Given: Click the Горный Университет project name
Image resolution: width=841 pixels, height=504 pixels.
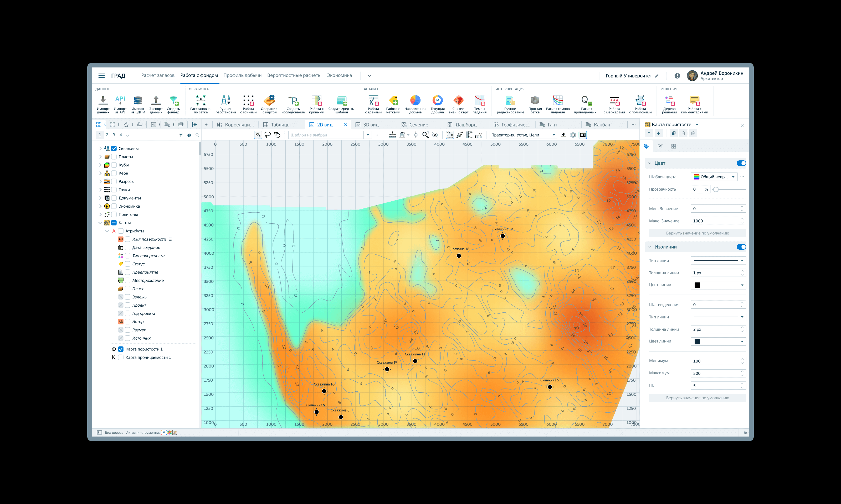Looking at the screenshot, I should (629, 76).
